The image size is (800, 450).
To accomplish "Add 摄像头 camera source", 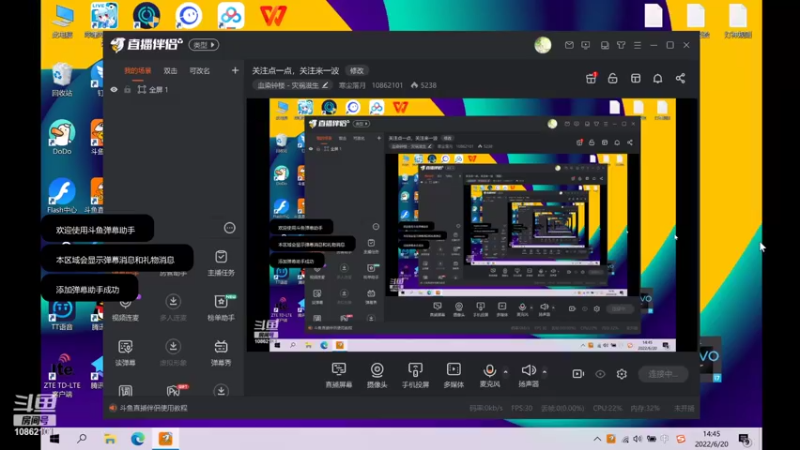I will point(377,375).
